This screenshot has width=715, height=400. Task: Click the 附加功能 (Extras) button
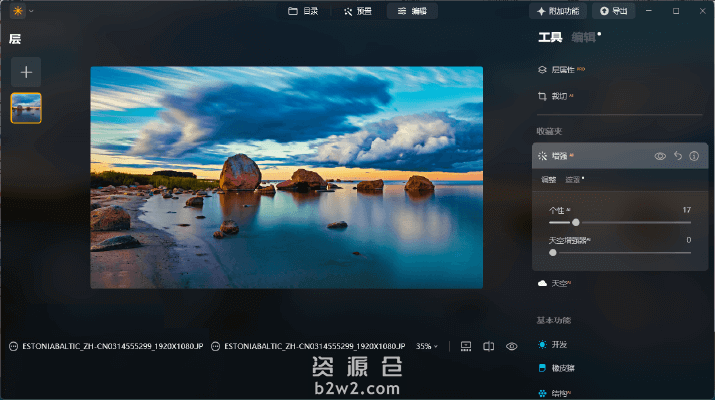point(557,11)
